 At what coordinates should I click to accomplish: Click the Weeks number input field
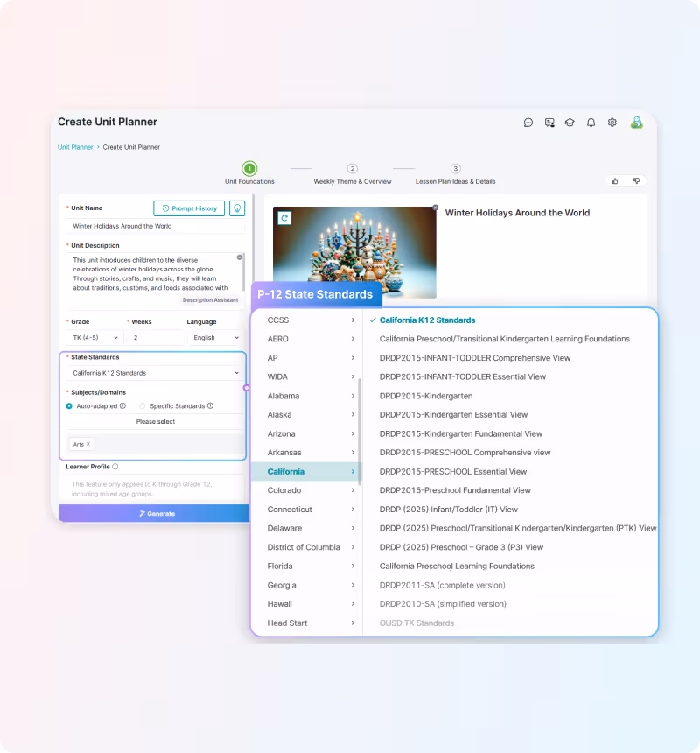156,338
